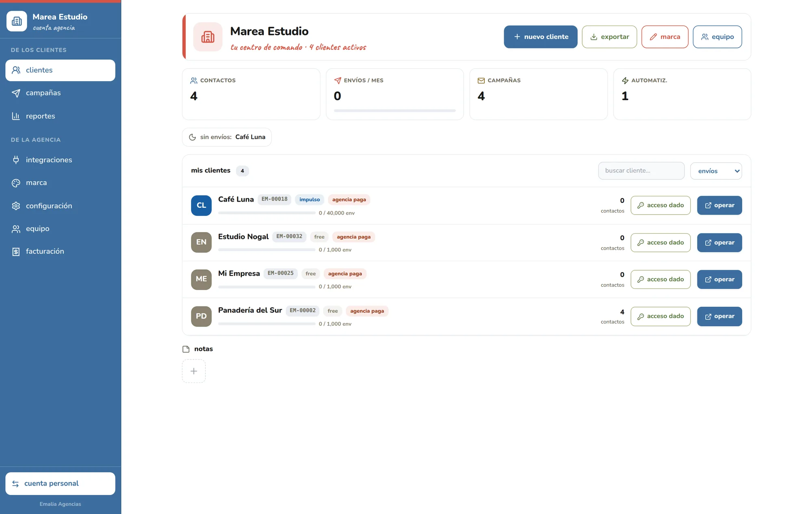
Task: Click the Contactos stat card icon
Action: point(194,81)
